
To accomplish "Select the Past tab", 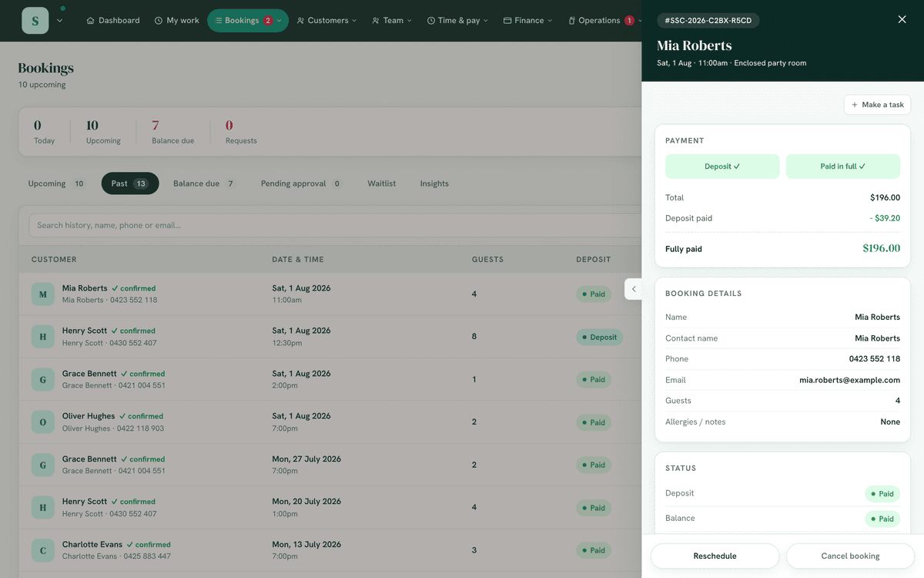I will tap(130, 183).
